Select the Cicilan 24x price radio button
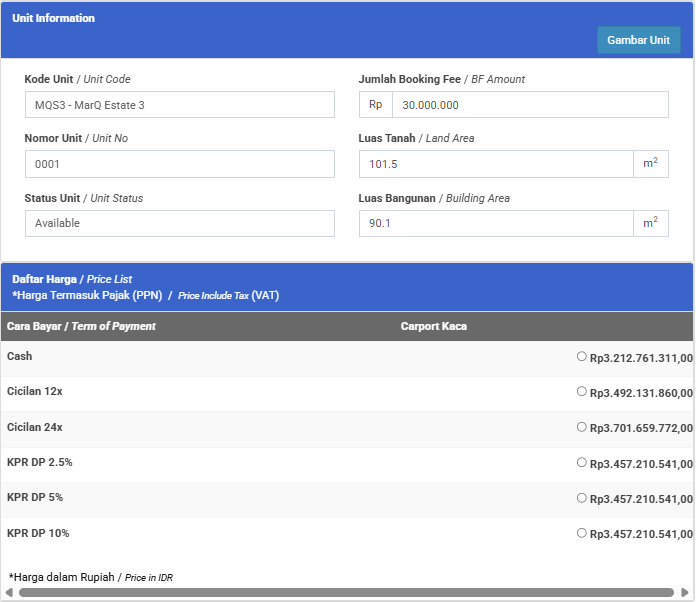 coord(582,426)
